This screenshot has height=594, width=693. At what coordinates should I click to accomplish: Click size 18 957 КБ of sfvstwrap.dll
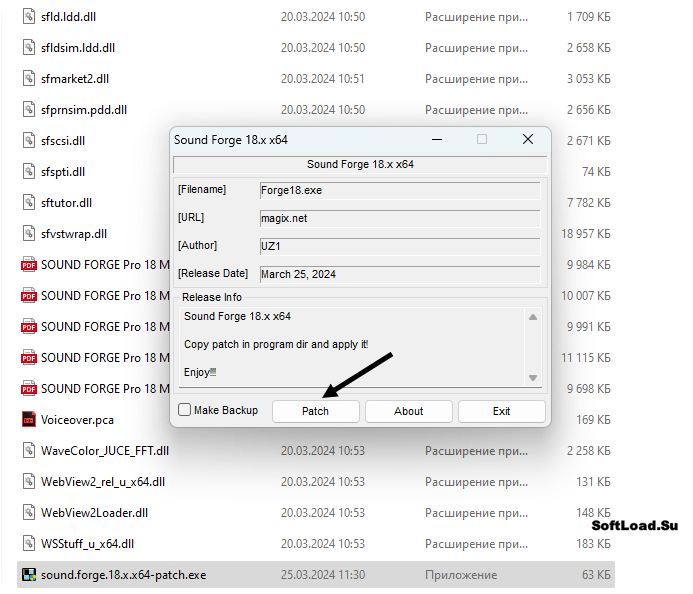click(586, 234)
